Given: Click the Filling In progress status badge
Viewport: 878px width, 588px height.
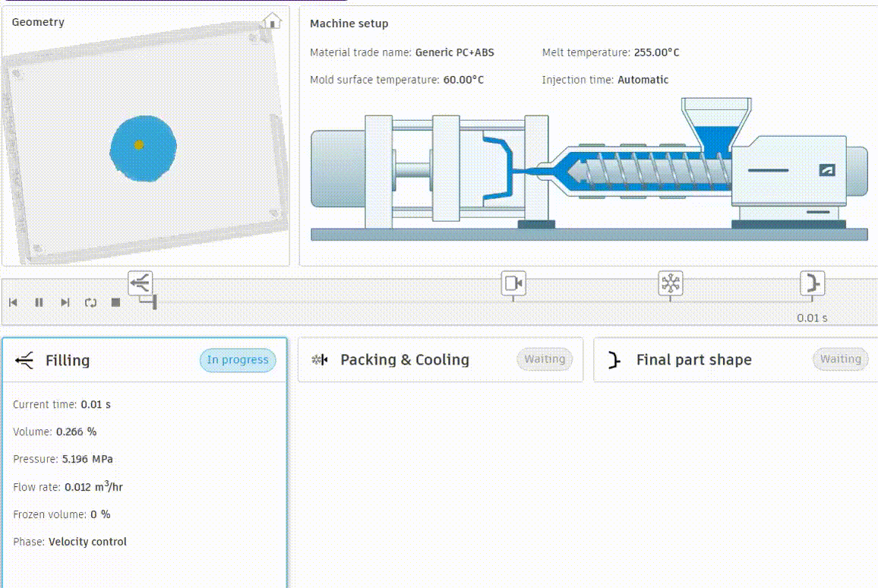Looking at the screenshot, I should pos(238,360).
